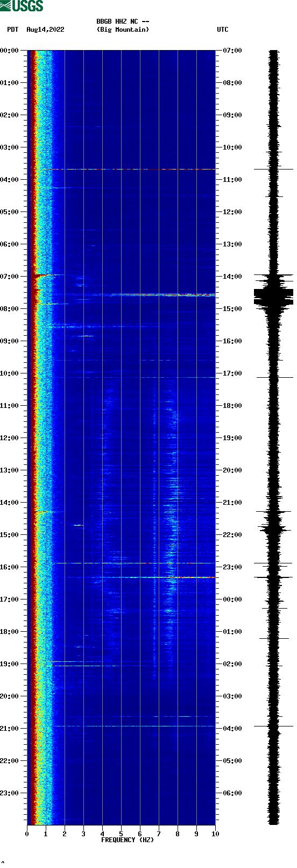Click the faint event line near 20:55 PDT
Viewport: 297px width, 868px height.
135,726
